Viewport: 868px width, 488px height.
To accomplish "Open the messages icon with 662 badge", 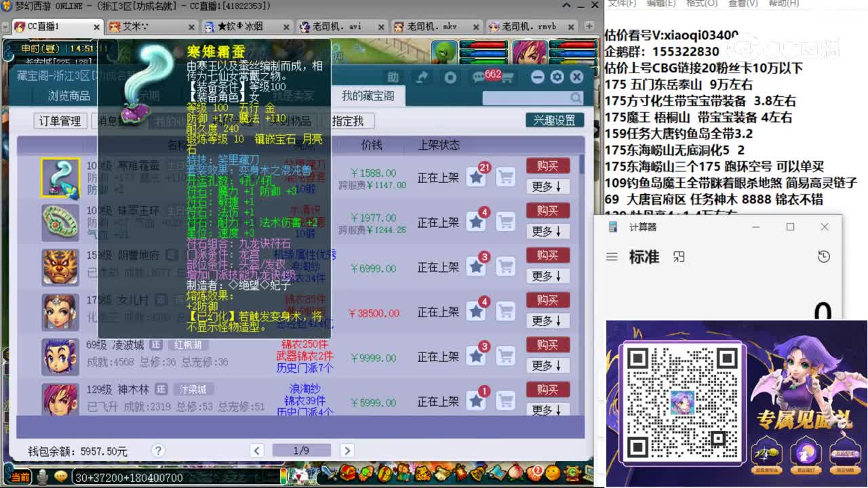I will pyautogui.click(x=479, y=77).
